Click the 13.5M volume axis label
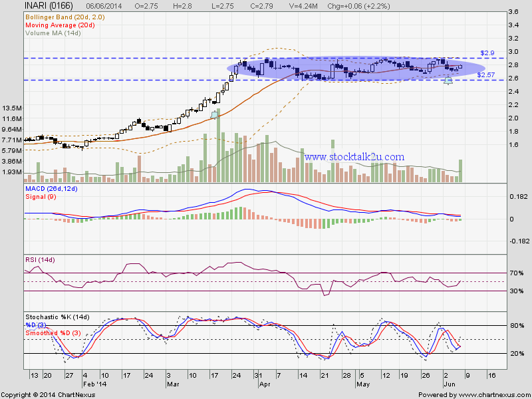The height and width of the screenshot is (399, 532). 12,108
